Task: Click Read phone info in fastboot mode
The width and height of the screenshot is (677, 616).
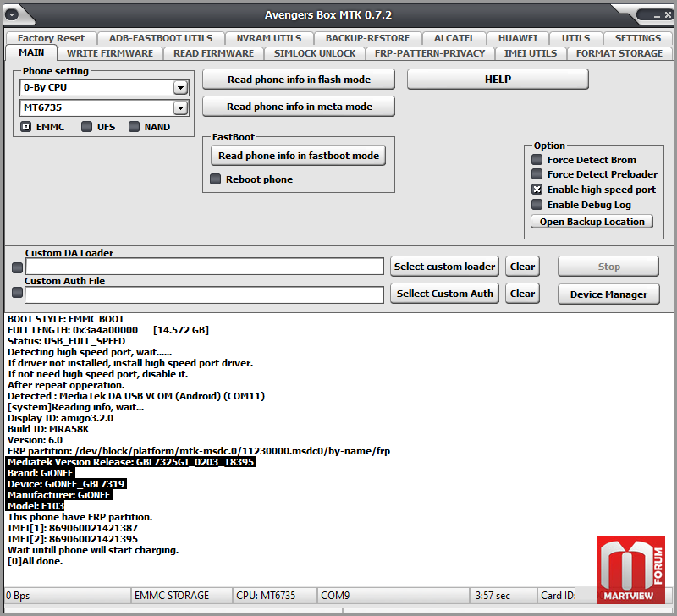Action: (299, 156)
